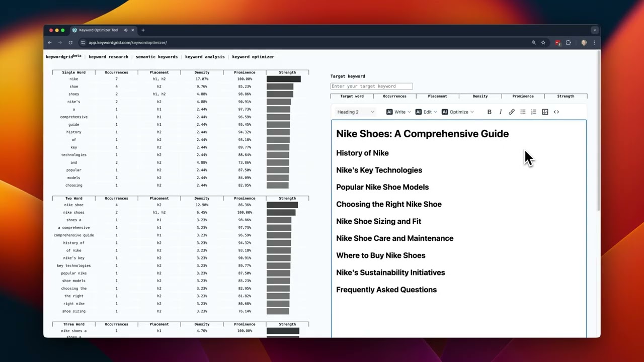The height and width of the screenshot is (362, 644).
Task: Bookmark this page with the star icon
Action: 543,43
